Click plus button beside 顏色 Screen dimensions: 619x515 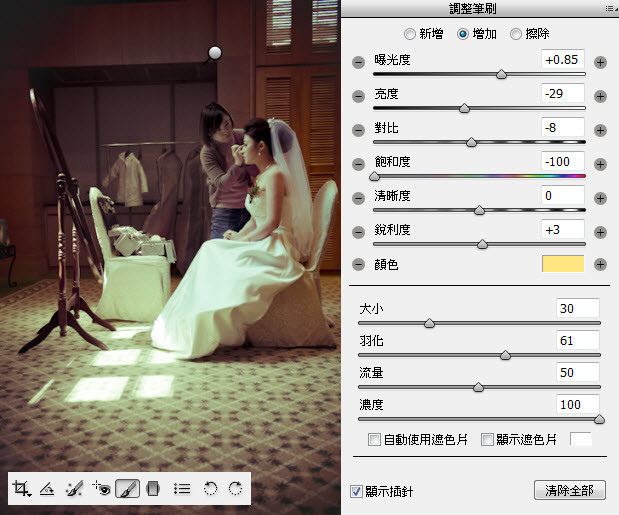(600, 264)
